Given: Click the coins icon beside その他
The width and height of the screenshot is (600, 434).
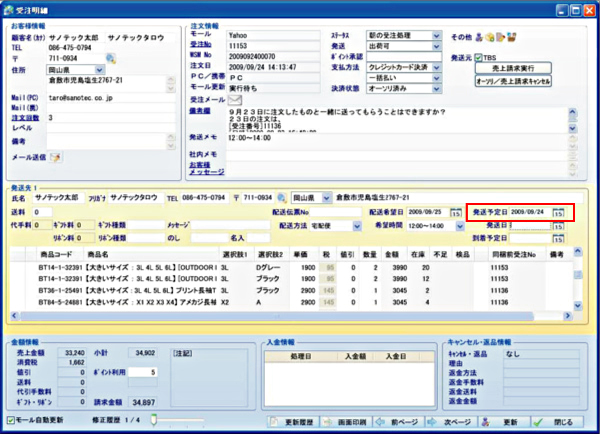Looking at the screenshot, I should (x=489, y=37).
